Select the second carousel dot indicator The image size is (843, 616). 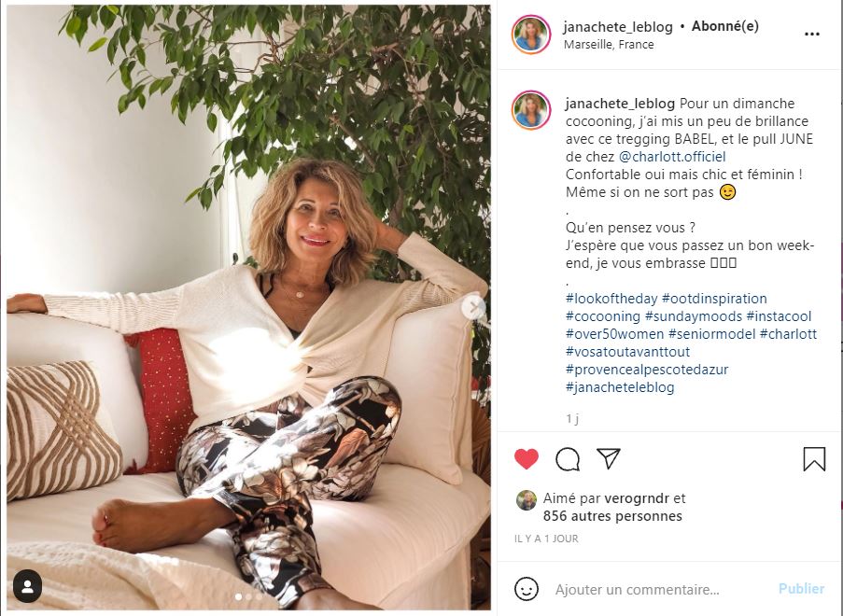[x=248, y=596]
